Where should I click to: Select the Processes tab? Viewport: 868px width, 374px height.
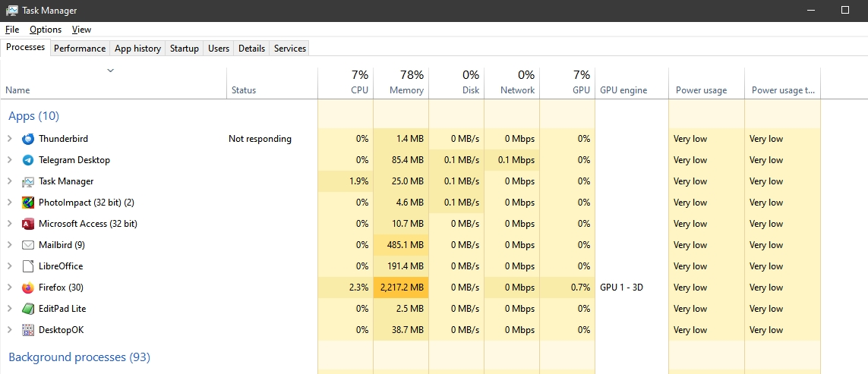26,48
